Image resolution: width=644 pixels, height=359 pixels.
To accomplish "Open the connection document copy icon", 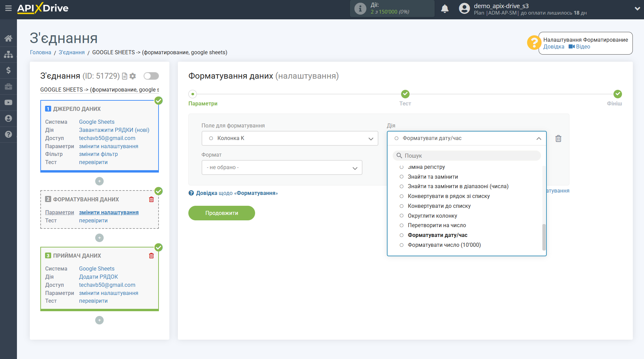I will 125,76.
